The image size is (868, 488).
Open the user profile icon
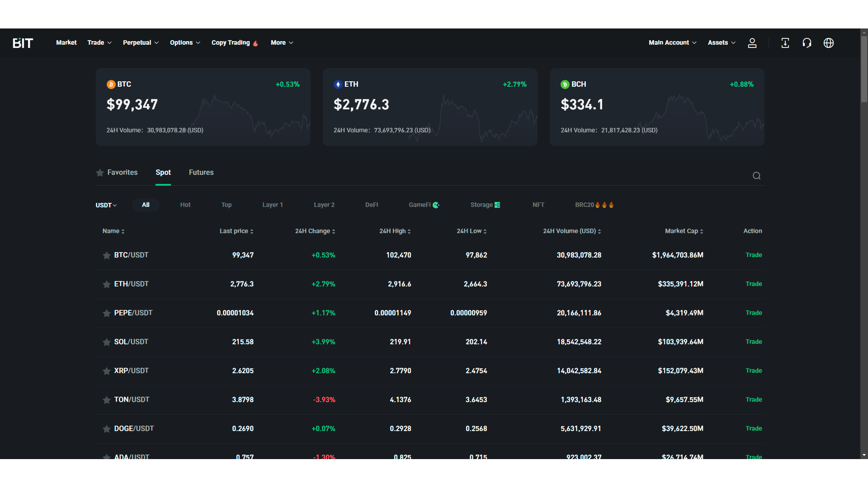pos(752,43)
